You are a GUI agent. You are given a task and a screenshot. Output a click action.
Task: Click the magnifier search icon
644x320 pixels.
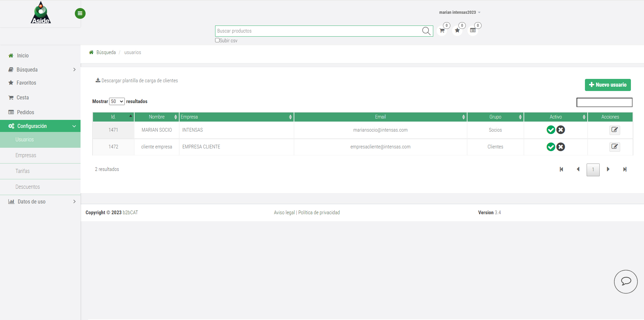pos(426,31)
